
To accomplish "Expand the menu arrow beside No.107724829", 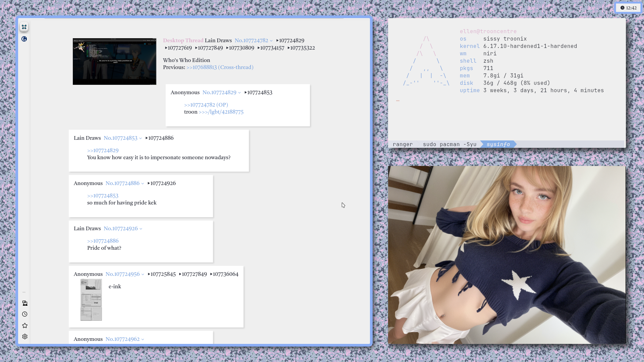I will click(x=239, y=93).
